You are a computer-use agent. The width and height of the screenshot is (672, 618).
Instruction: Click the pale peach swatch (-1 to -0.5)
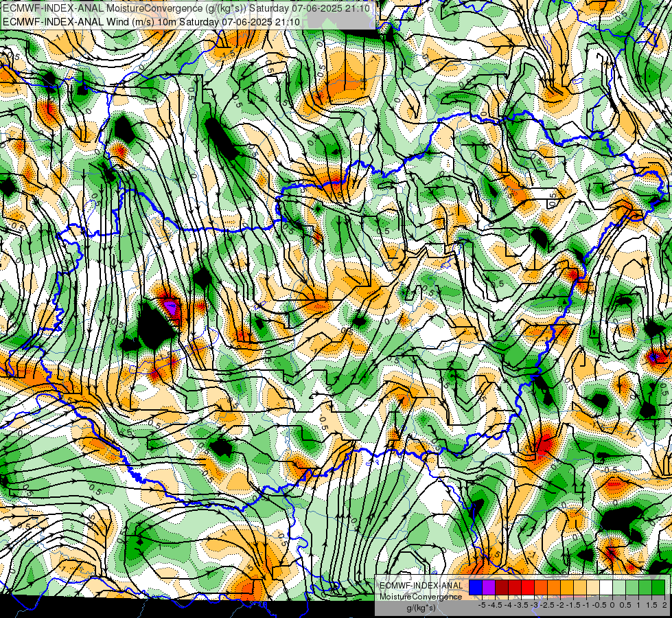593,588
